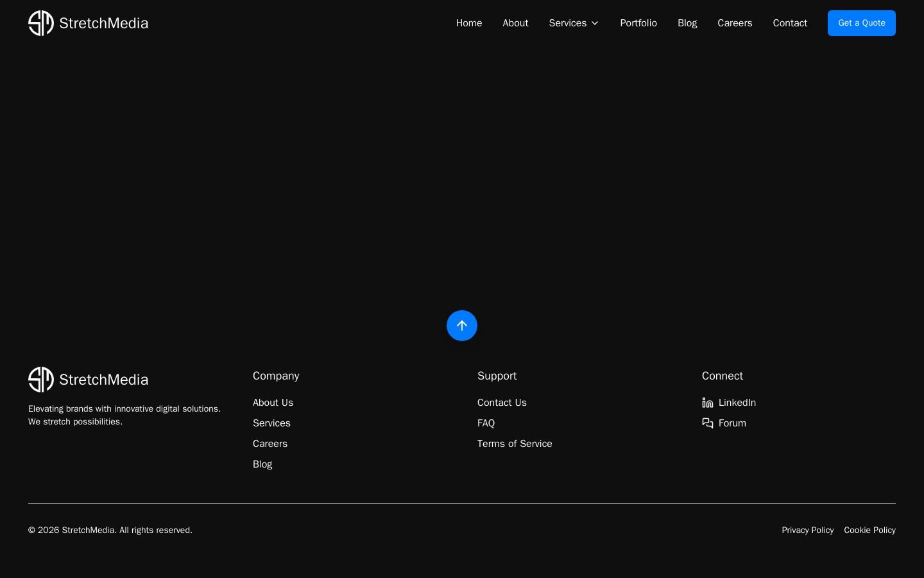This screenshot has width=924, height=578.
Task: Open LinkedIn text link under Connect
Action: pyautogui.click(x=737, y=403)
